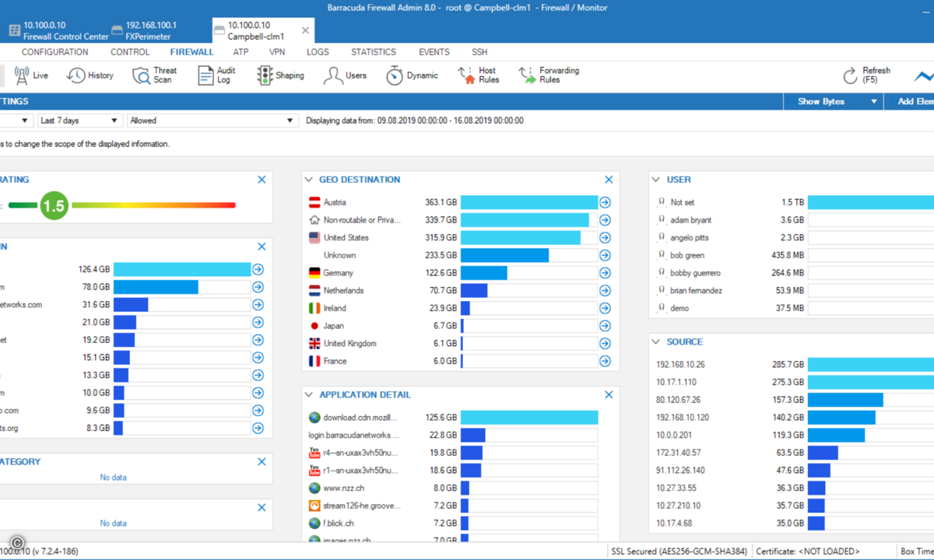Open traffic Shaping view
Screen dimensions: 934x560
(280, 75)
